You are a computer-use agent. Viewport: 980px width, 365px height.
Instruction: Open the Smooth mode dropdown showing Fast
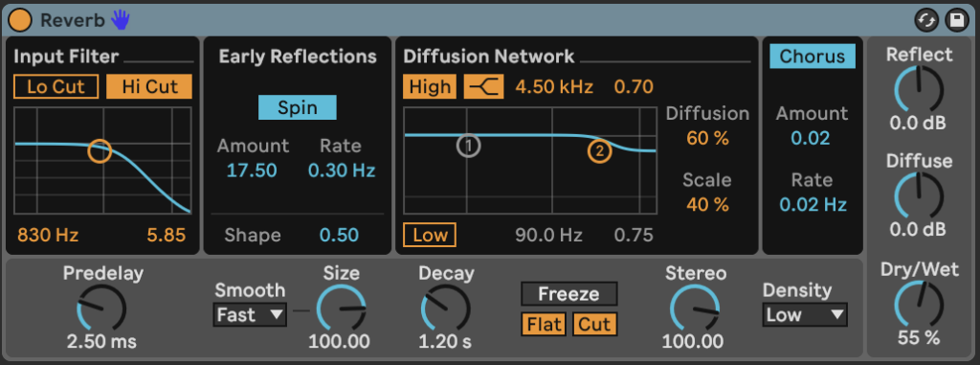tap(250, 315)
